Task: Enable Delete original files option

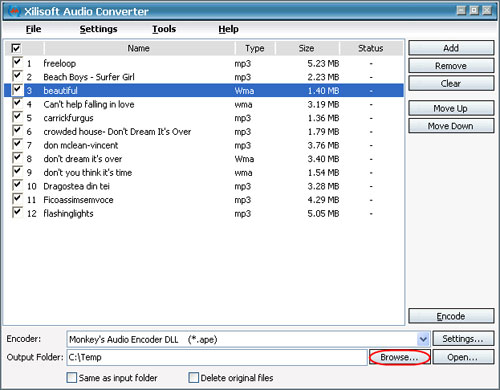Action: tap(193, 378)
